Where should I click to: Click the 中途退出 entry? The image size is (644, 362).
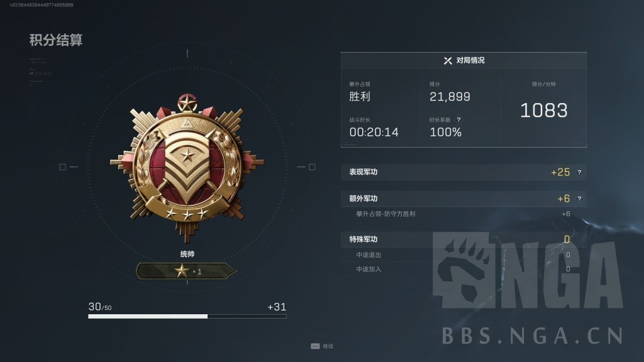[369, 255]
